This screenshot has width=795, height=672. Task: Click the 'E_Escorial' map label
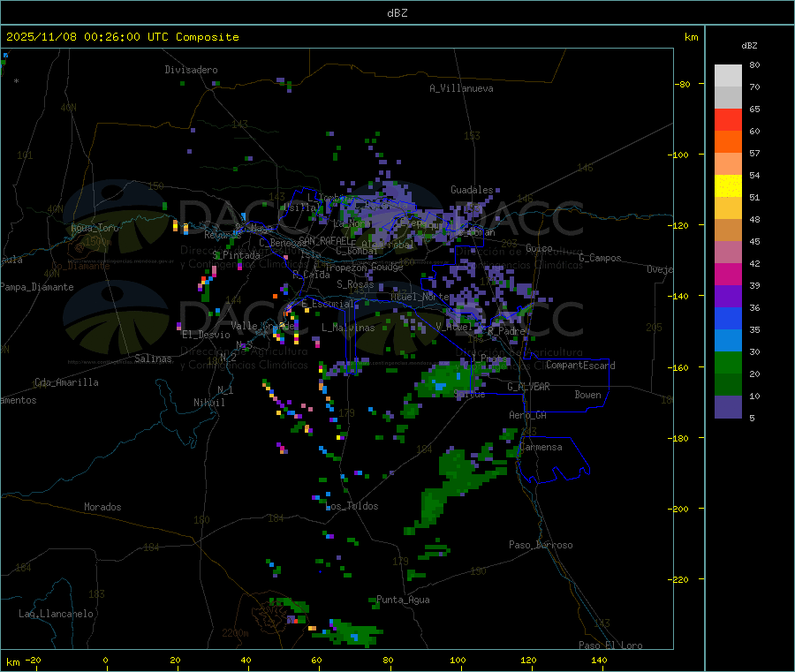tap(328, 304)
